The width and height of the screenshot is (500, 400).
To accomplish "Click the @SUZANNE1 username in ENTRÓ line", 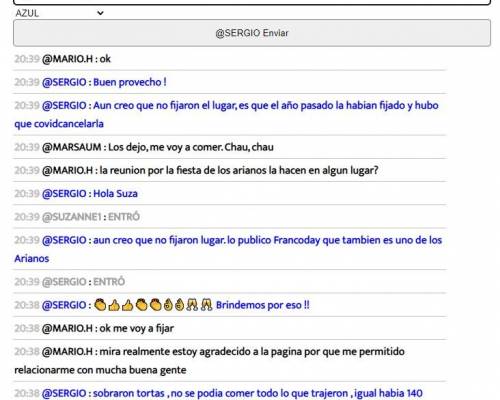I will coord(72,217).
